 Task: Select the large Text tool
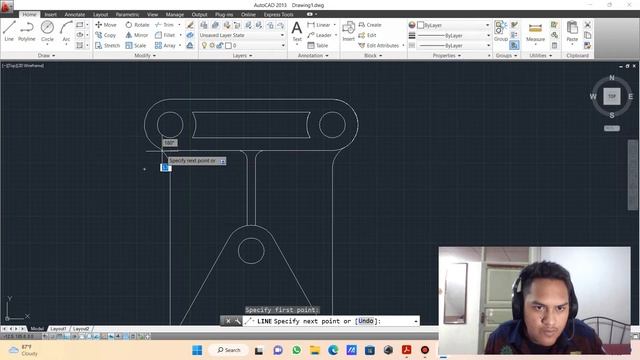pos(297,31)
